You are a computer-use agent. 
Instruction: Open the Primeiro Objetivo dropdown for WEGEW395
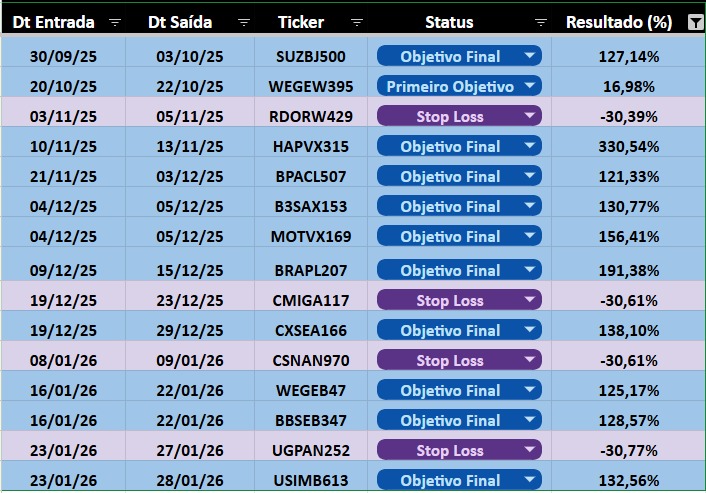pos(529,86)
